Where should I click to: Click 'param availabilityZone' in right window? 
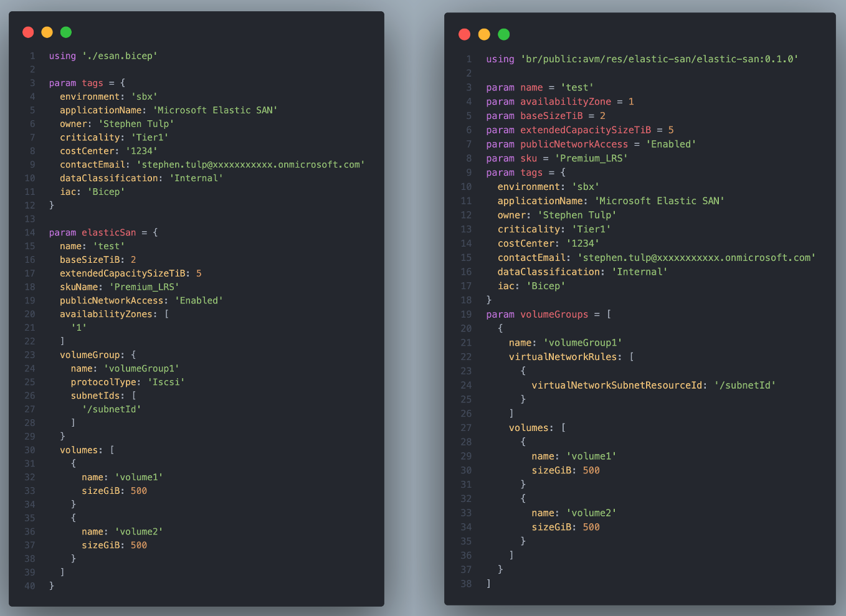click(x=549, y=102)
